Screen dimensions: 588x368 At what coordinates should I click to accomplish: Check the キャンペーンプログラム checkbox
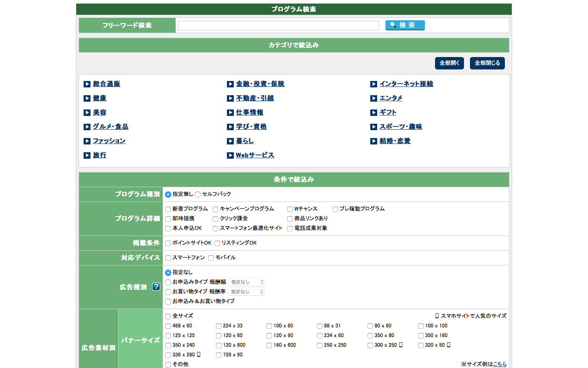pyautogui.click(x=215, y=209)
